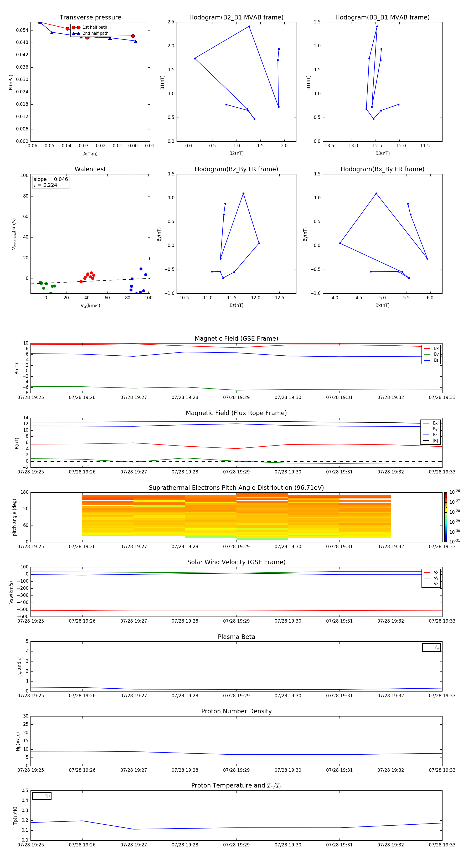Click the 'Hodogram(B3_B1 MVAB frame)' title
Image resolution: width=473 pixels, height=868 pixels.
pos(382,18)
